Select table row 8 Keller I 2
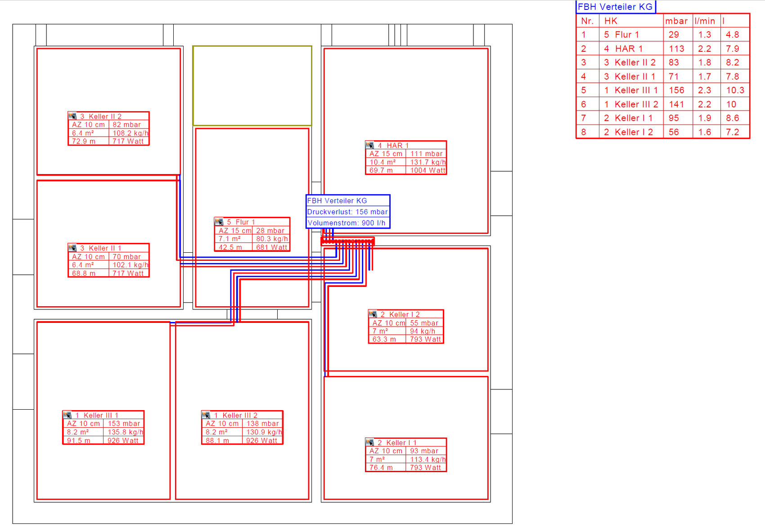Image resolution: width=765 pixels, height=532 pixels. [x=662, y=132]
